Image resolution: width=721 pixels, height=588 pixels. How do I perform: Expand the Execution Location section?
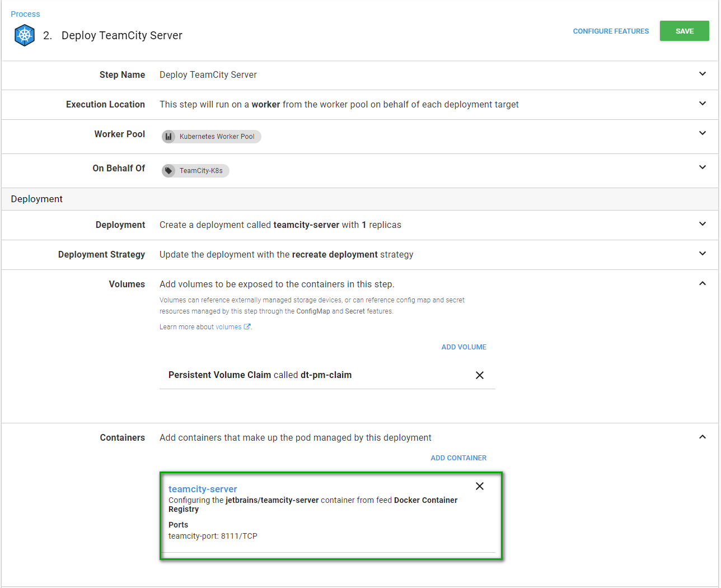[x=703, y=104]
